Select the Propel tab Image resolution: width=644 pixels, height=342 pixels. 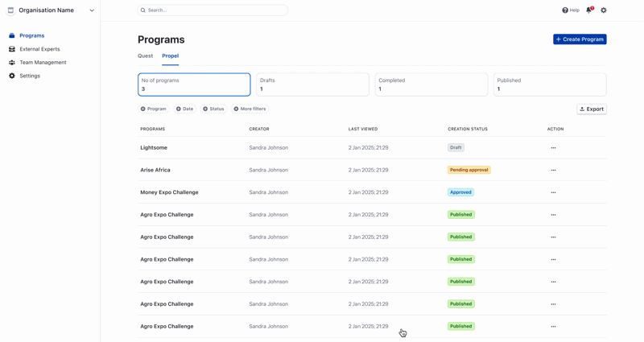pos(170,56)
